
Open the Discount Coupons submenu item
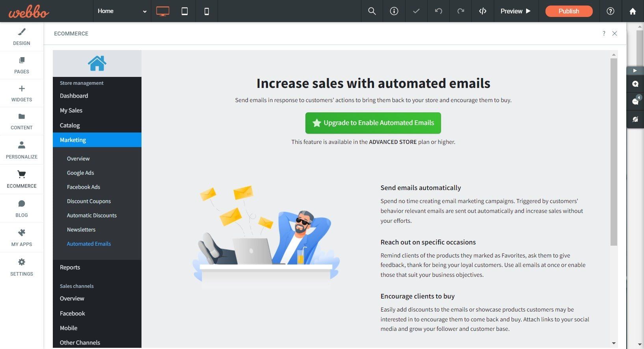[89, 201]
